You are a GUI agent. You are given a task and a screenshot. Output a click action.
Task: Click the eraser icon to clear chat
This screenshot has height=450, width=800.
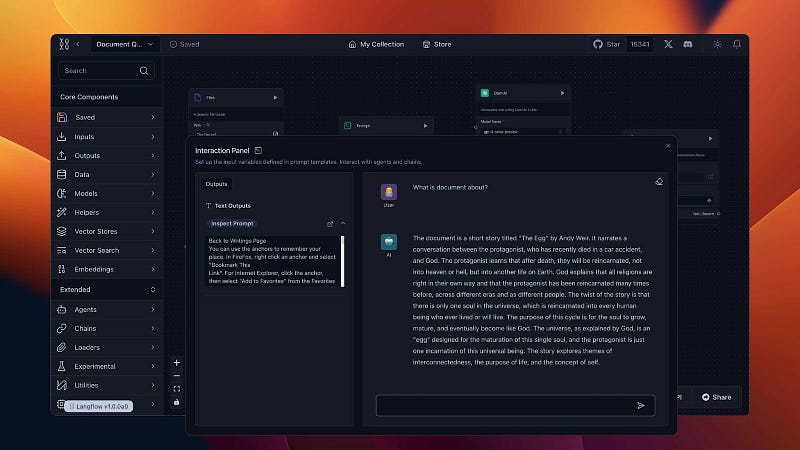coord(659,182)
